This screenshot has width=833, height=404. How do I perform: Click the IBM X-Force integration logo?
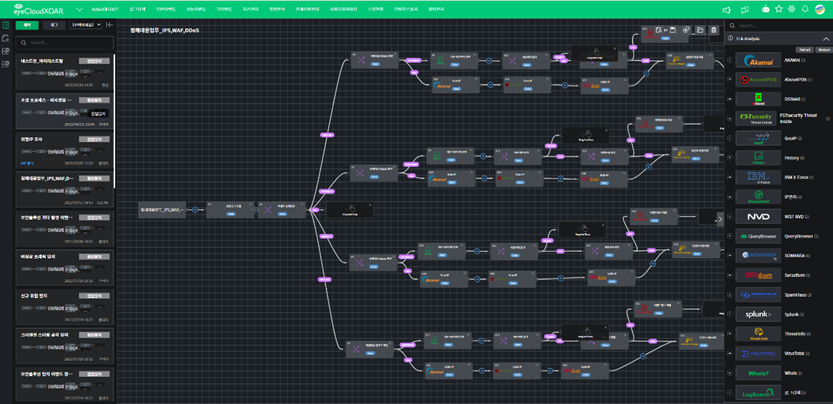[x=757, y=177]
